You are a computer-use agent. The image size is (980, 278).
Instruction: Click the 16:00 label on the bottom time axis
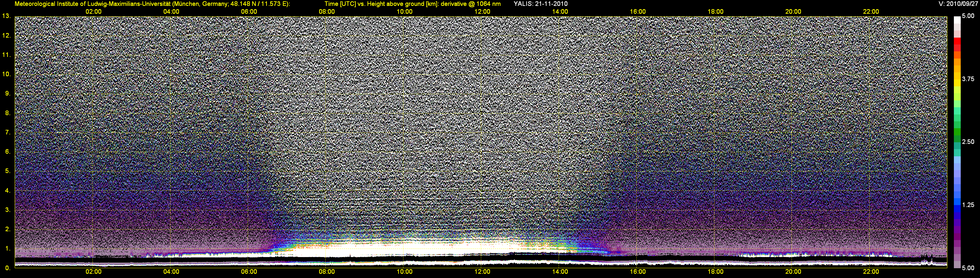[x=638, y=271]
